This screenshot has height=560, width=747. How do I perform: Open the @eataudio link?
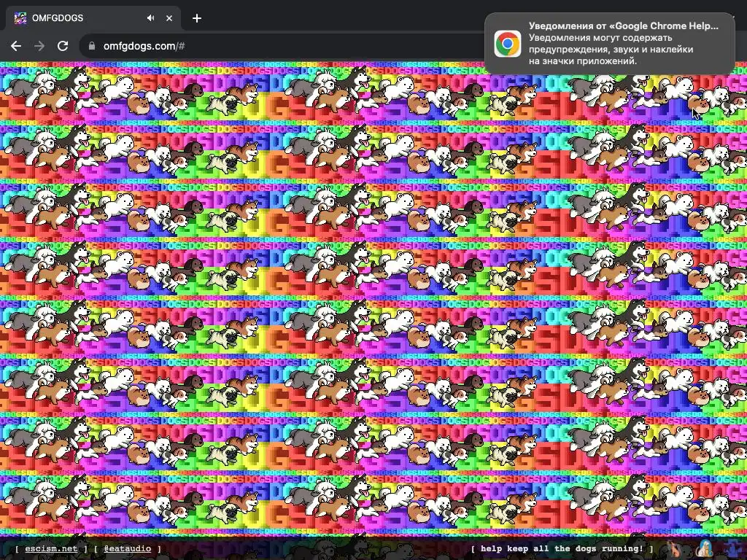pos(127,548)
